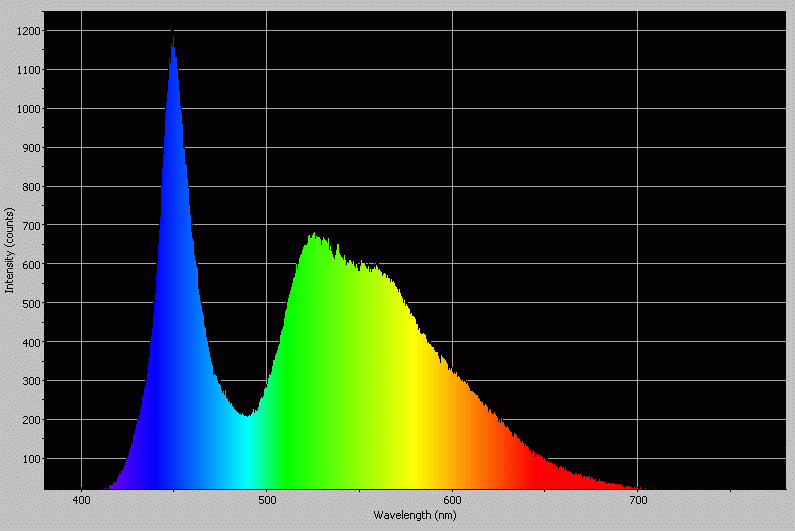Click the 900 label on the intensity axis
Screen dimensions: 795x531
pyautogui.click(x=31, y=148)
